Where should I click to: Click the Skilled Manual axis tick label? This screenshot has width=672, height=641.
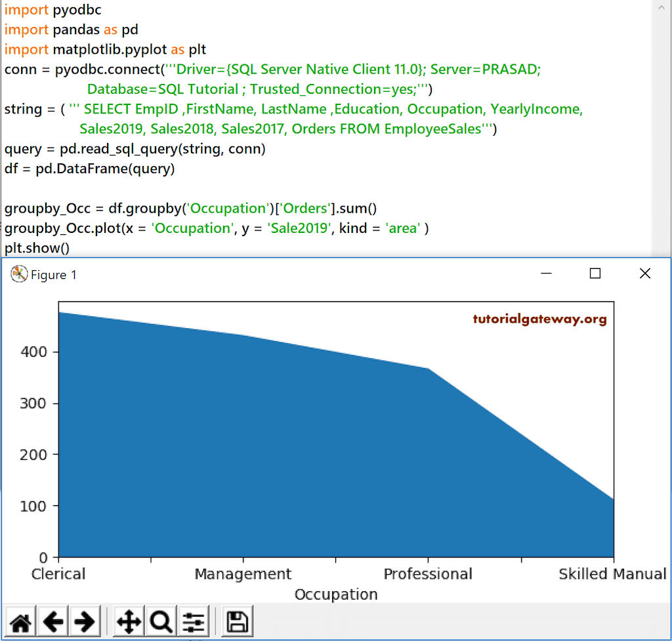click(612, 573)
